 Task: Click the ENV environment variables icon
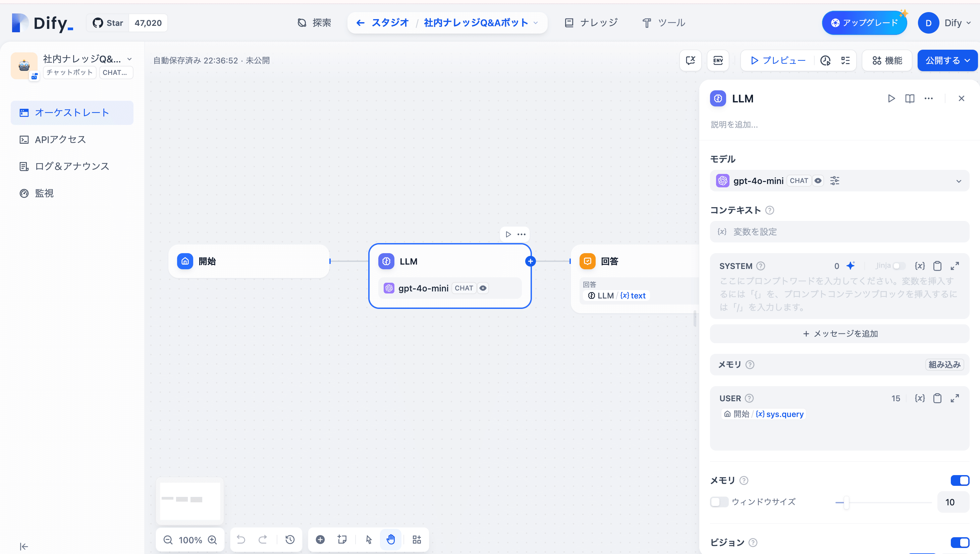click(718, 60)
